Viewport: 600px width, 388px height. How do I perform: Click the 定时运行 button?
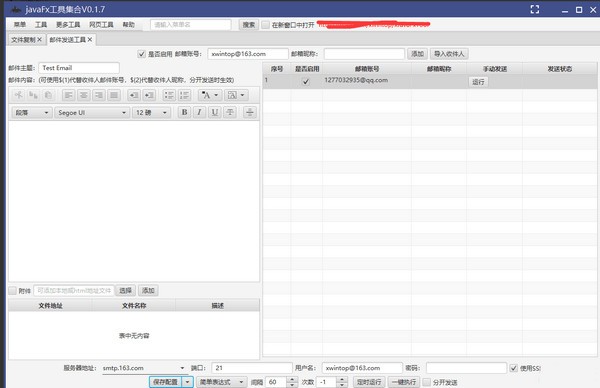tap(369, 382)
